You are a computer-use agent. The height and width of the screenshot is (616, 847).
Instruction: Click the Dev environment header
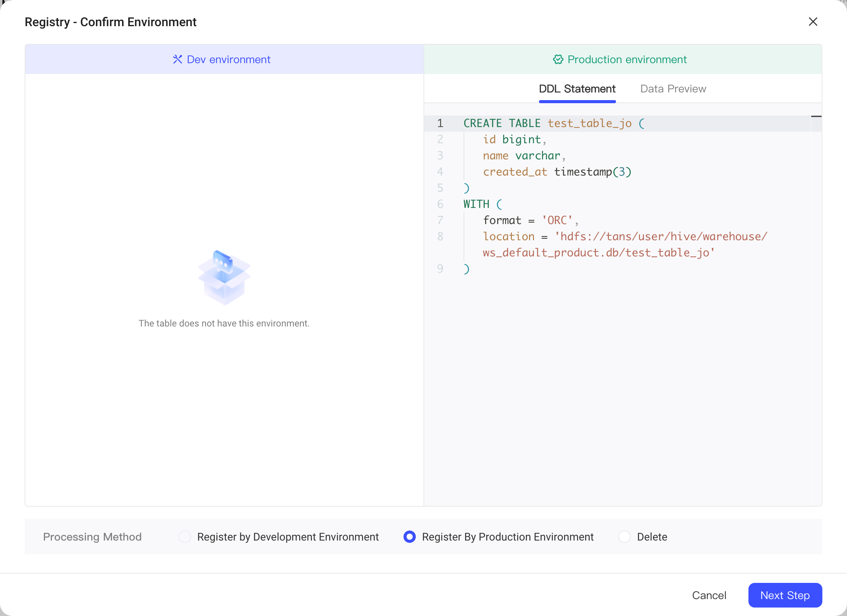point(224,59)
